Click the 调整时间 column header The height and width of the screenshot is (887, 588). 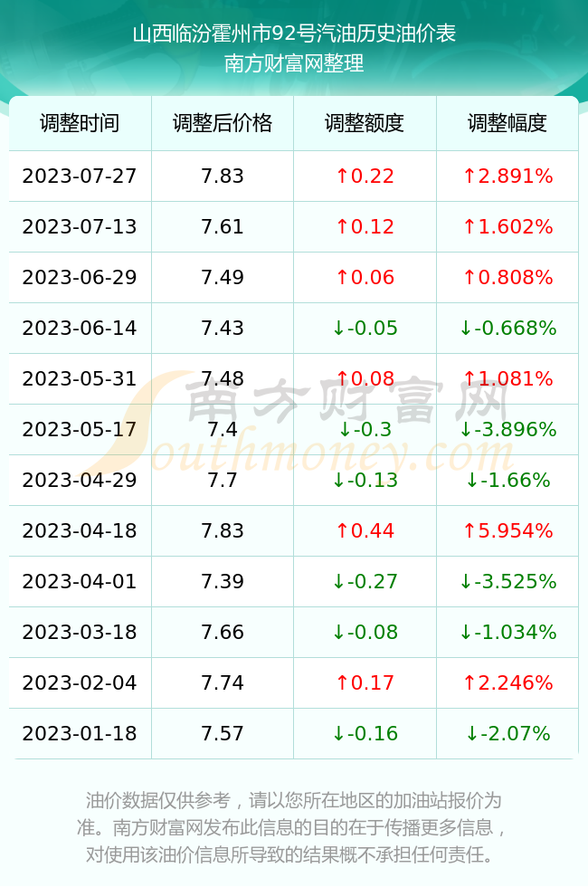[x=80, y=123]
